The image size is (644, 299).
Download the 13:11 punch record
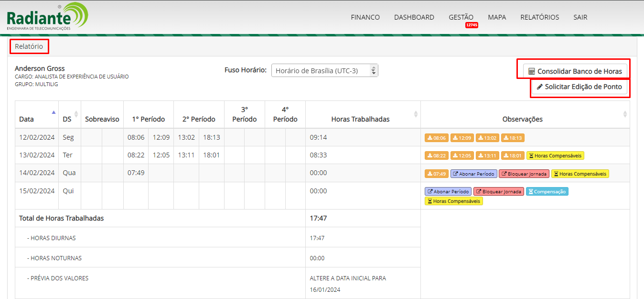[487, 155]
